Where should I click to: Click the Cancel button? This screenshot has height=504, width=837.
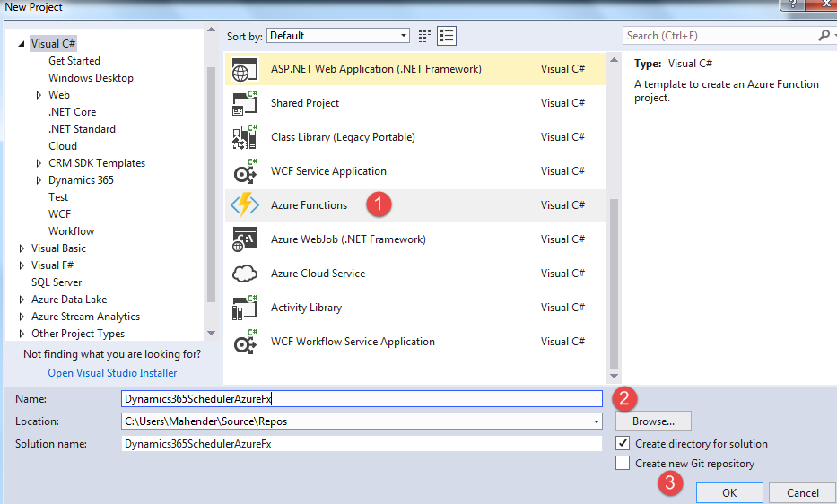pyautogui.click(x=802, y=492)
